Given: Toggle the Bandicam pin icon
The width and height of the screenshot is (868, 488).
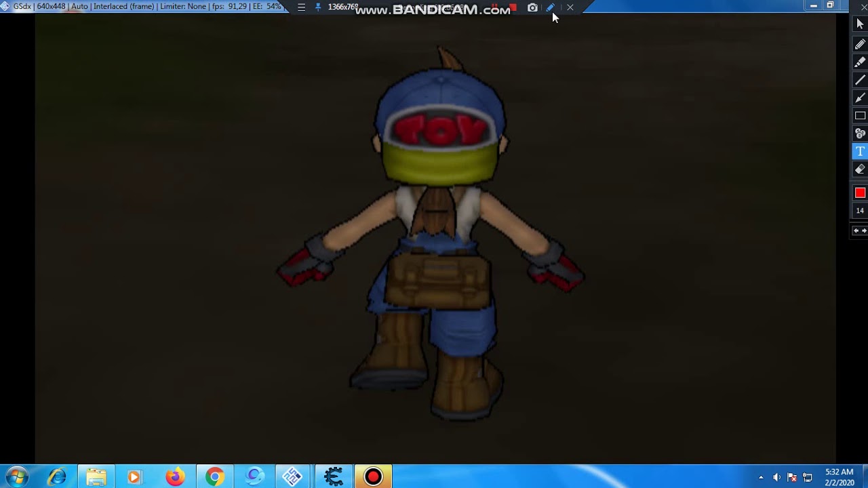Looking at the screenshot, I should (x=318, y=7).
